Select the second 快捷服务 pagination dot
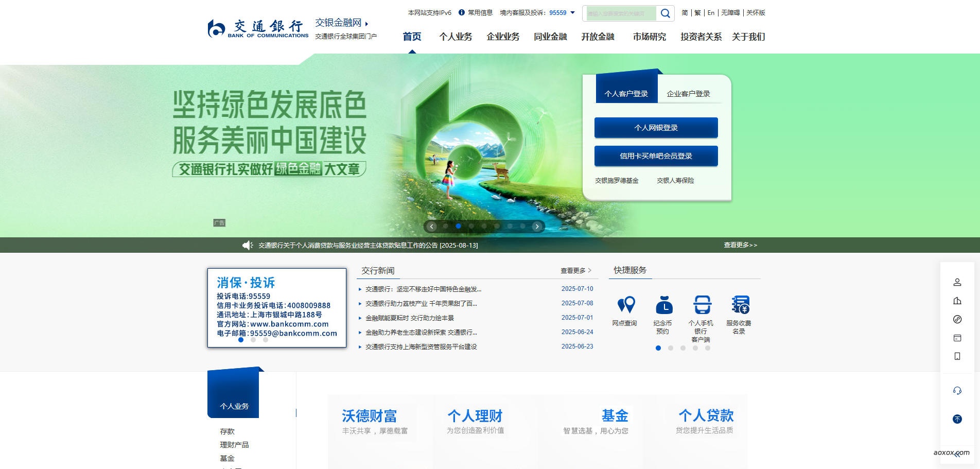 pyautogui.click(x=671, y=348)
